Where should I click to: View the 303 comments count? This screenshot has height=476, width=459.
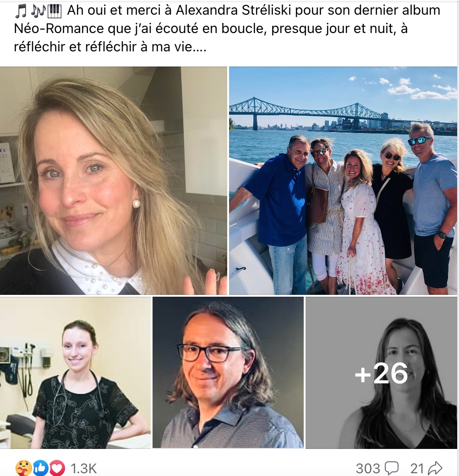(x=368, y=468)
